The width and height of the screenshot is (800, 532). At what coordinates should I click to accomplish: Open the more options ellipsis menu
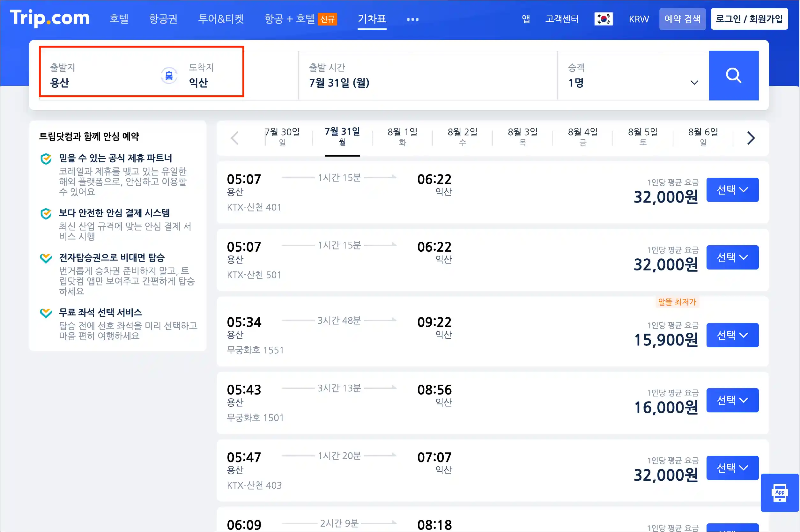[412, 19]
